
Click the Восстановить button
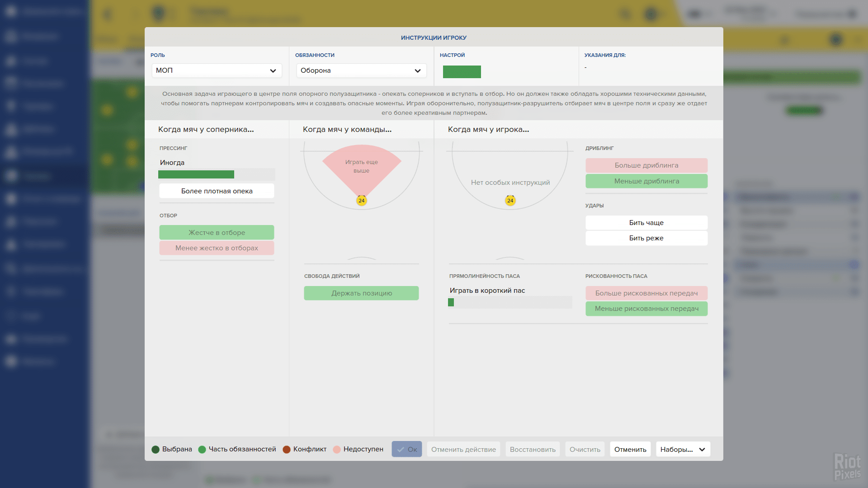[533, 449]
